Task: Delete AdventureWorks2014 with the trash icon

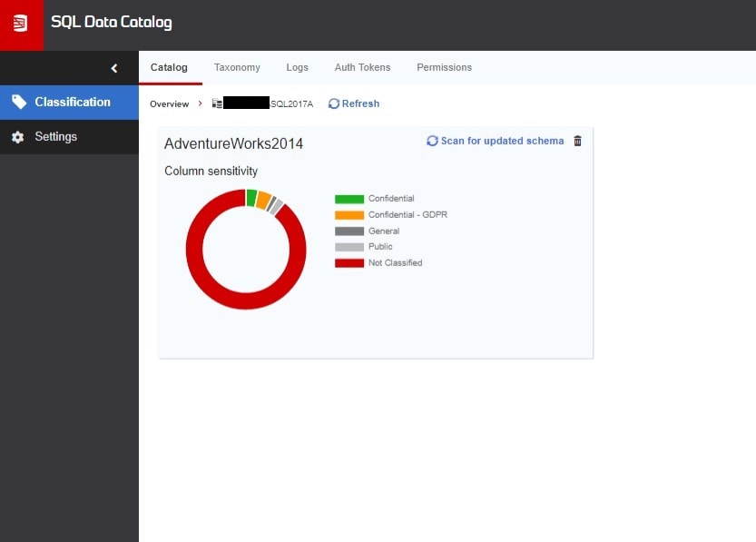Action: pos(577,141)
